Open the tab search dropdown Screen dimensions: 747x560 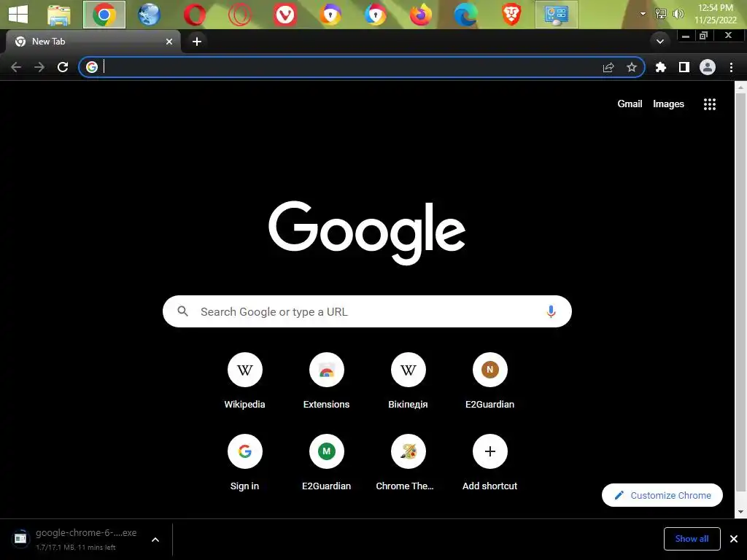659,42
